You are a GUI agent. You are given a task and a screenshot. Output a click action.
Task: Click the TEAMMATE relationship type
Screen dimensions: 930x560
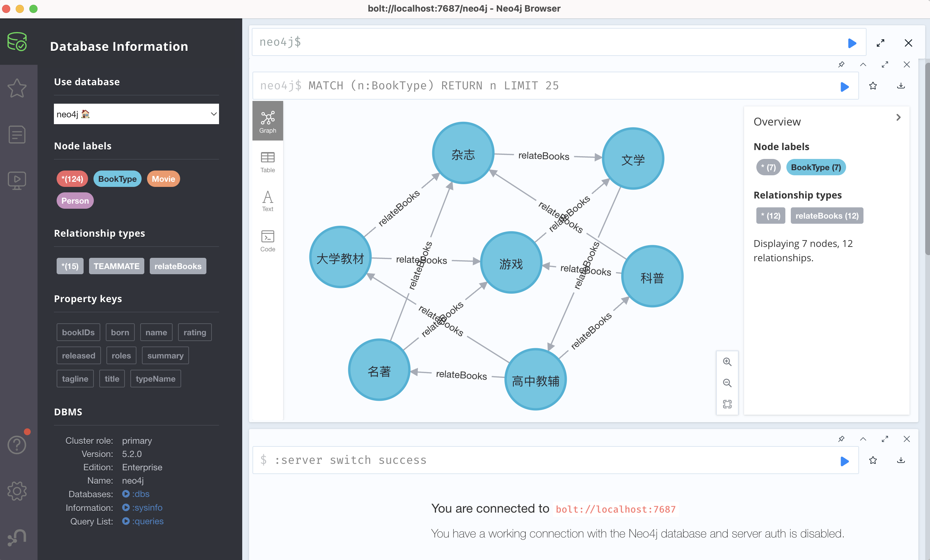pyautogui.click(x=117, y=266)
